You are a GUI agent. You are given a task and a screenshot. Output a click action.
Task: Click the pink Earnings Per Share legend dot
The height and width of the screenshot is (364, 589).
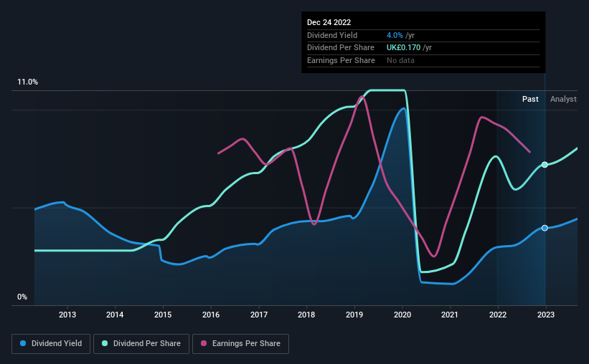(204, 344)
